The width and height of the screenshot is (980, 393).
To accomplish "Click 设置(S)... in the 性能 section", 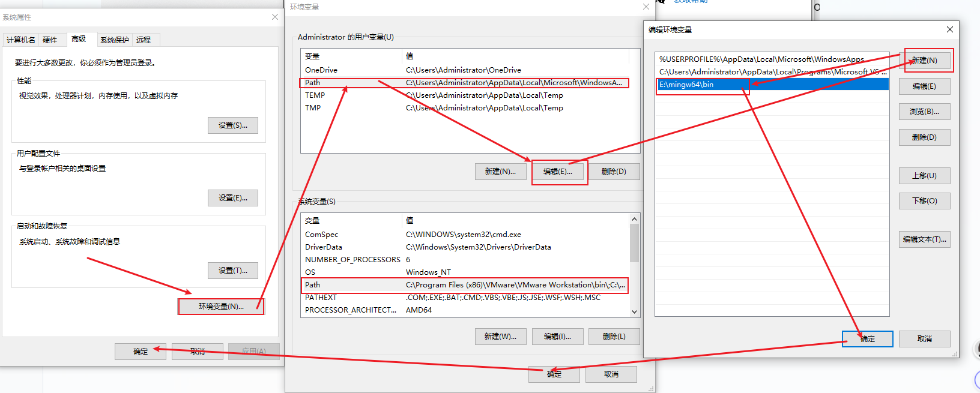I will [233, 125].
